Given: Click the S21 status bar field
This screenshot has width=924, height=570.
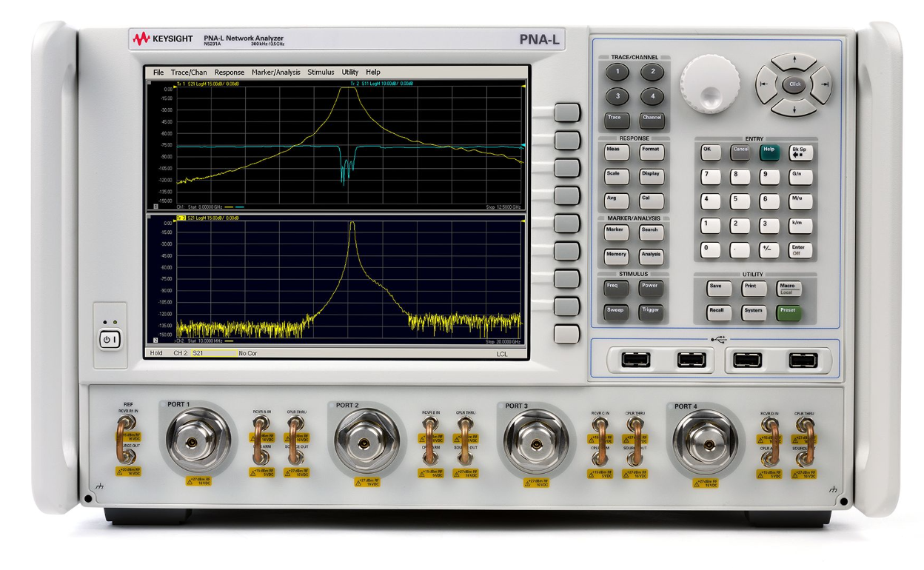Looking at the screenshot, I should point(214,354).
